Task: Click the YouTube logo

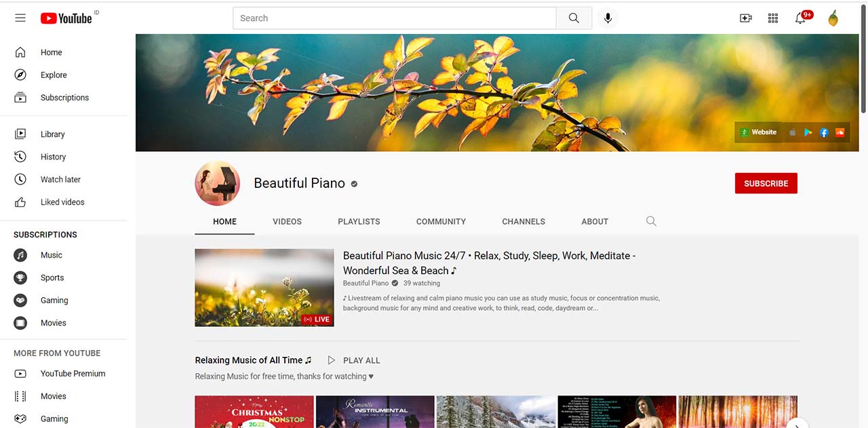Action: pyautogui.click(x=66, y=18)
